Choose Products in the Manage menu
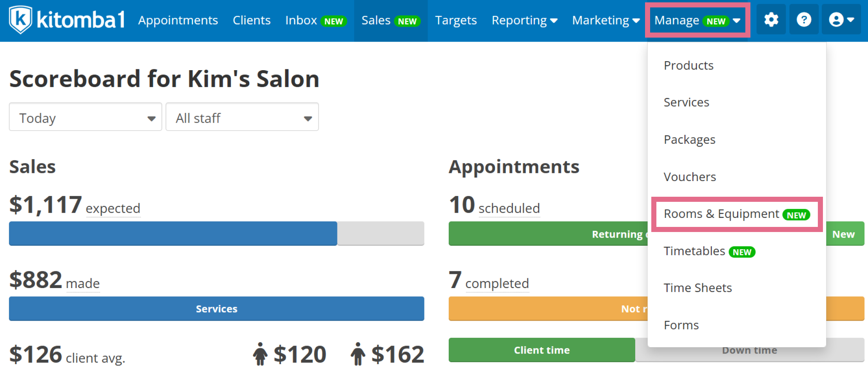 click(x=689, y=65)
